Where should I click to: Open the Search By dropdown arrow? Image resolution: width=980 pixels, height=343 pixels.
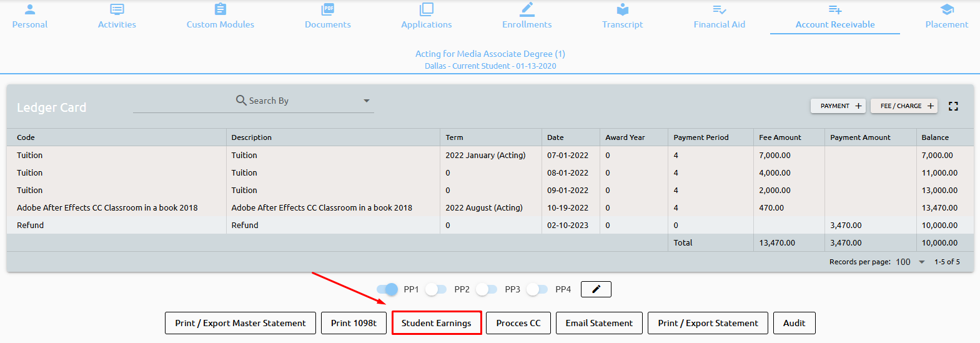[367, 101]
